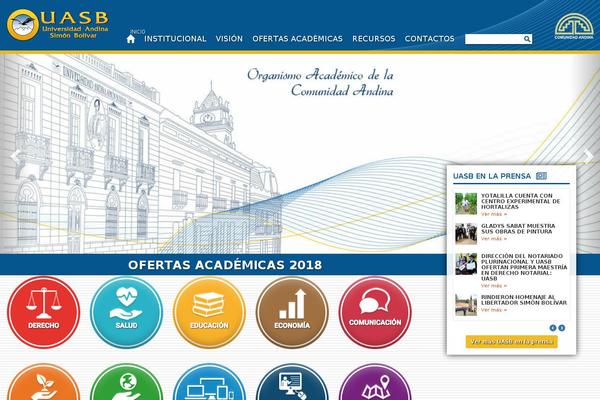The height and width of the screenshot is (400, 600).
Task: Click the UASB university logo
Action: (x=57, y=24)
